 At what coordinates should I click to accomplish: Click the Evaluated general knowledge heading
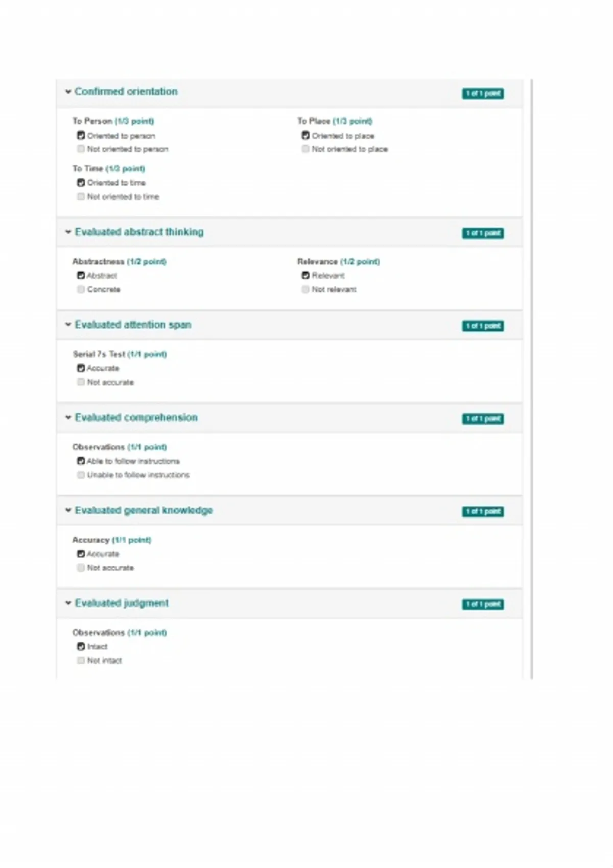click(x=144, y=511)
